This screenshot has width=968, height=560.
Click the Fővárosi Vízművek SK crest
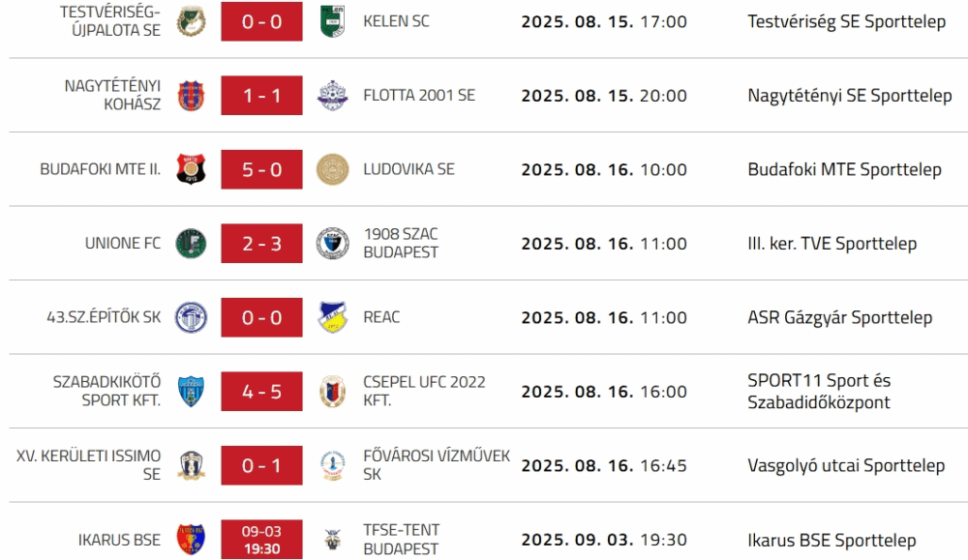[332, 465]
